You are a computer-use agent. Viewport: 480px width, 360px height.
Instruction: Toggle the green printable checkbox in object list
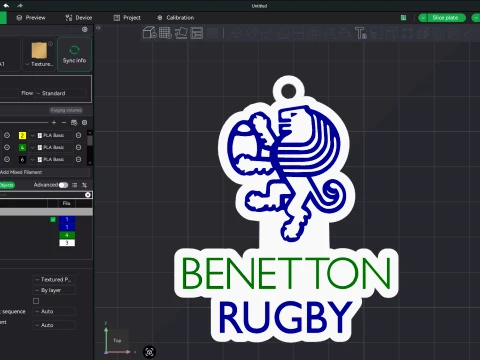point(53,219)
